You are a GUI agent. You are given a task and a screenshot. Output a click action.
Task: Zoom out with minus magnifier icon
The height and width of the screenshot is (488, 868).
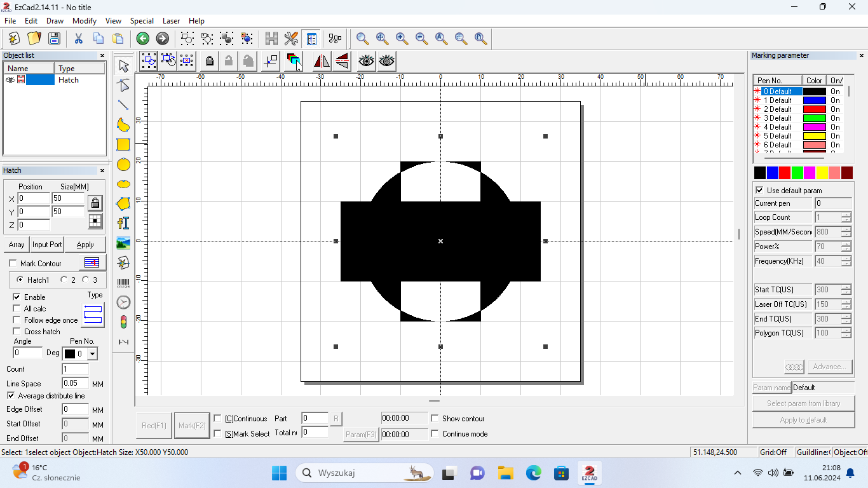click(x=421, y=38)
